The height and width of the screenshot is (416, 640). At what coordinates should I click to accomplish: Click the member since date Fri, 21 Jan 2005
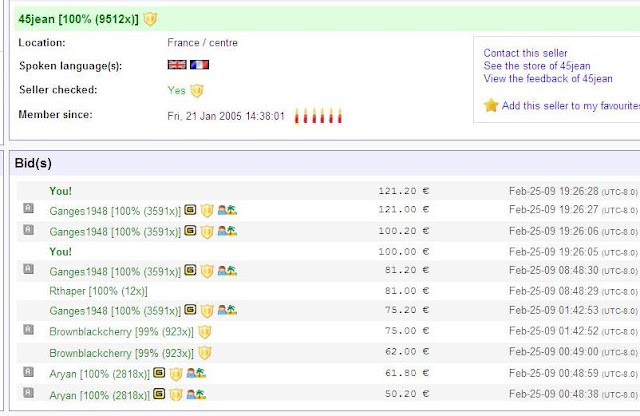click(226, 116)
